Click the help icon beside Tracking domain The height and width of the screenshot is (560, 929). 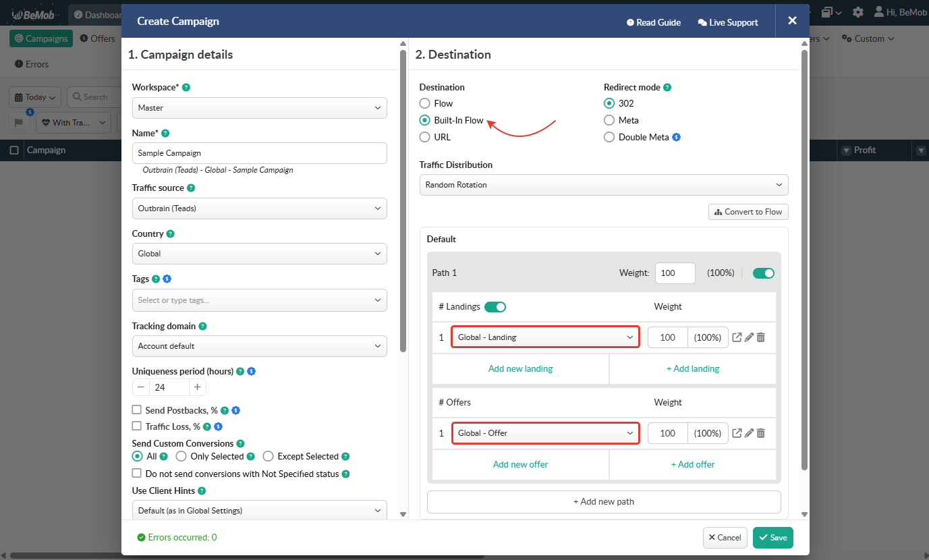(x=202, y=326)
